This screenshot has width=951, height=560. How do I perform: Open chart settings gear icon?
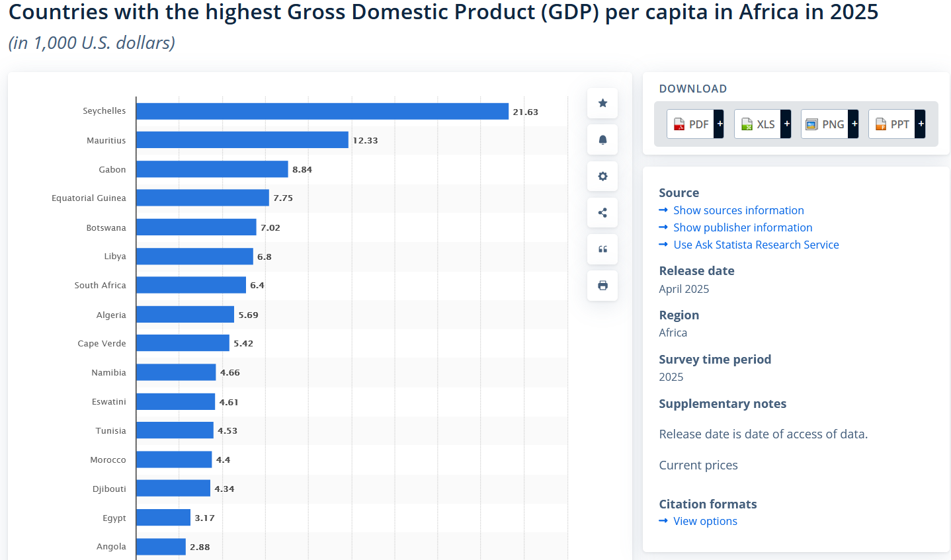[x=602, y=177]
